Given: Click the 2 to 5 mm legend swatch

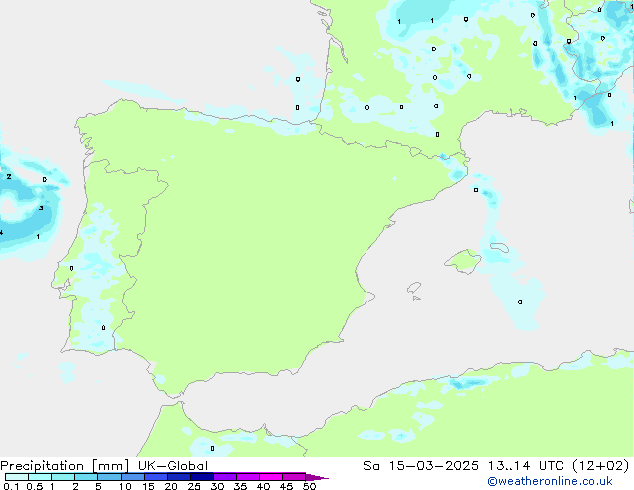Looking at the screenshot, I should coord(86,477).
